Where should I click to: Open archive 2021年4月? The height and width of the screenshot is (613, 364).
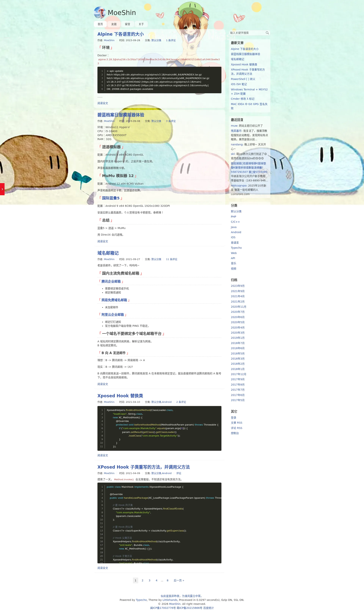(x=238, y=296)
